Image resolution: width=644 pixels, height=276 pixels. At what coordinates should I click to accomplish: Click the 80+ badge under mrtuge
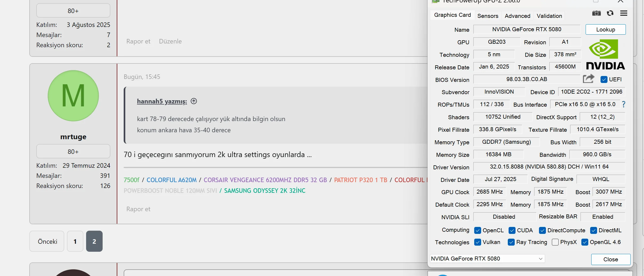click(x=73, y=151)
